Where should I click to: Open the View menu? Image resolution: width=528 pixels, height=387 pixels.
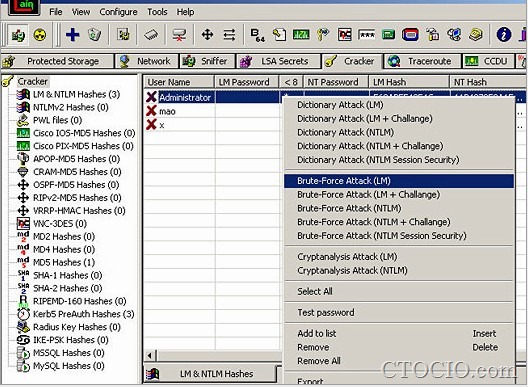click(81, 12)
